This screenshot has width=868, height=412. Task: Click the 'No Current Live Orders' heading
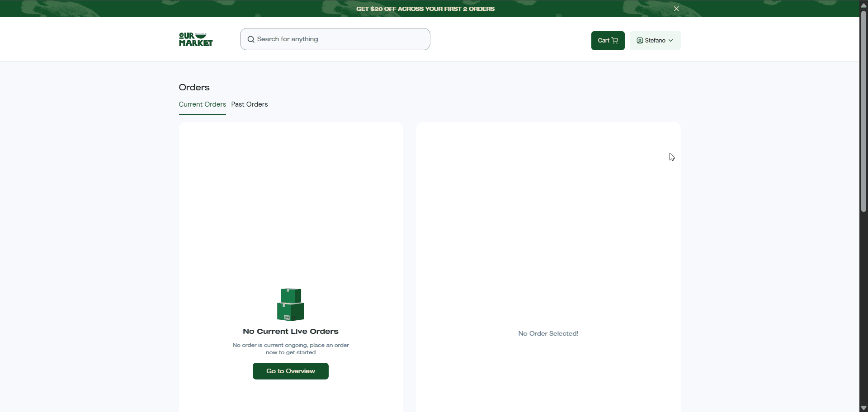point(291,332)
